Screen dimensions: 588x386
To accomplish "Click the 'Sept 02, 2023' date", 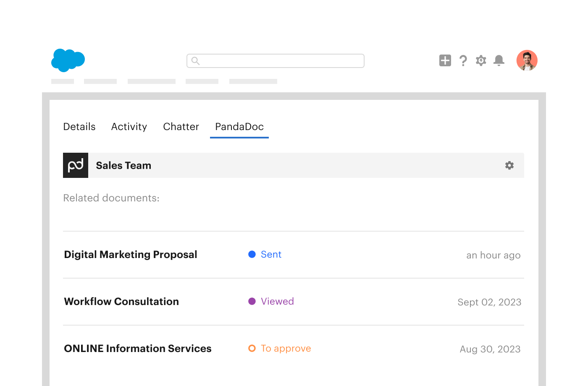I will point(489,302).
